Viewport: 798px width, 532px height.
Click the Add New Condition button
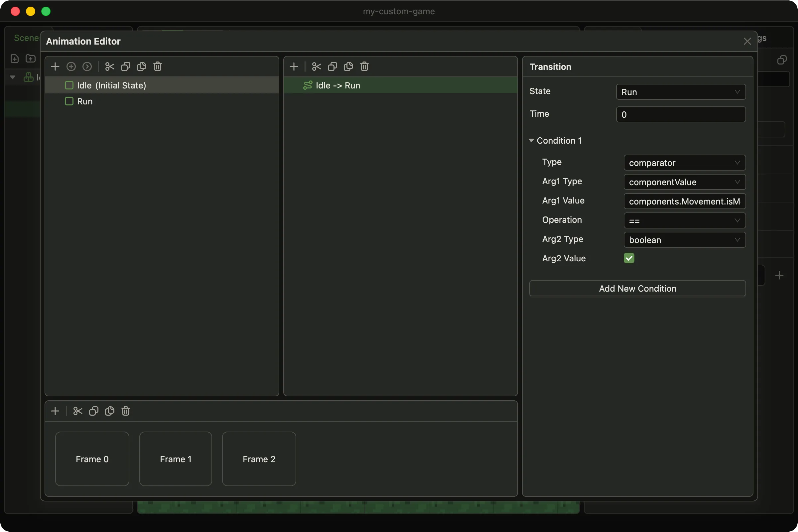click(637, 288)
